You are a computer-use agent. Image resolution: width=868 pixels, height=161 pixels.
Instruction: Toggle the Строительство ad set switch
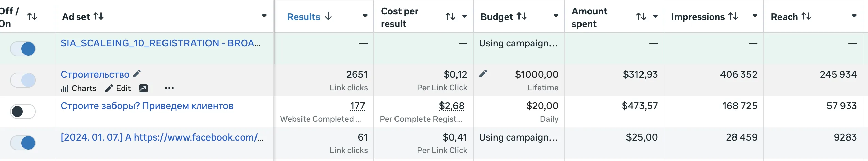coord(23,80)
